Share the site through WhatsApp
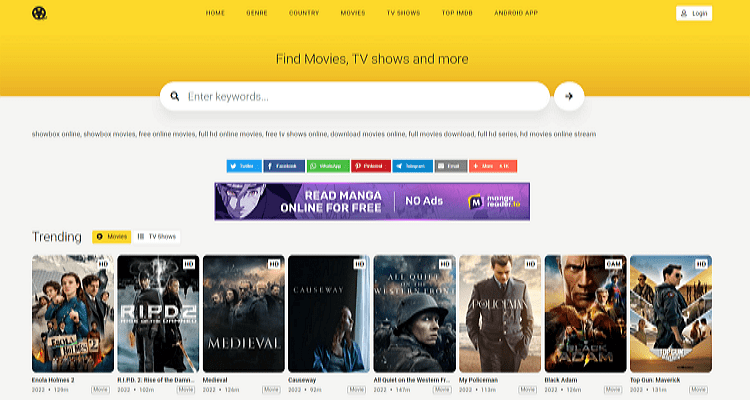 click(328, 166)
